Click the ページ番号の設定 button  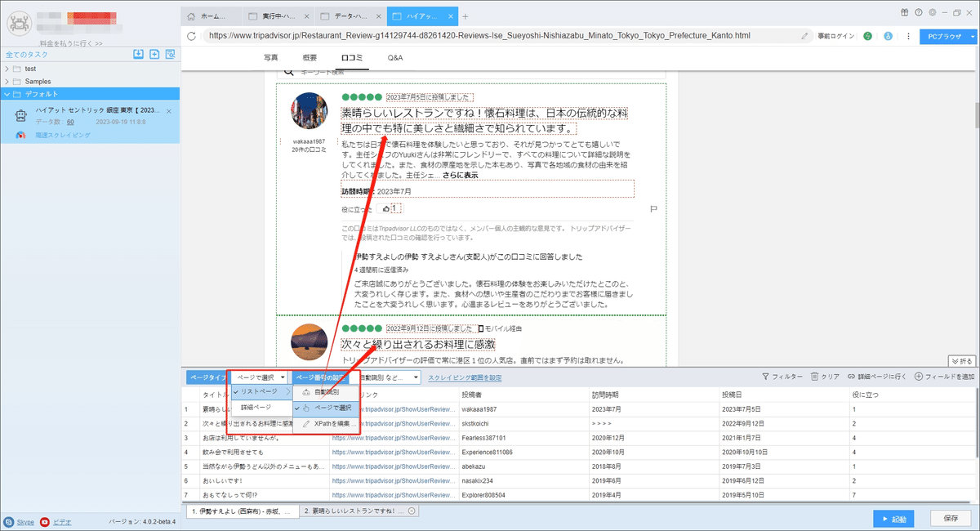(323, 377)
